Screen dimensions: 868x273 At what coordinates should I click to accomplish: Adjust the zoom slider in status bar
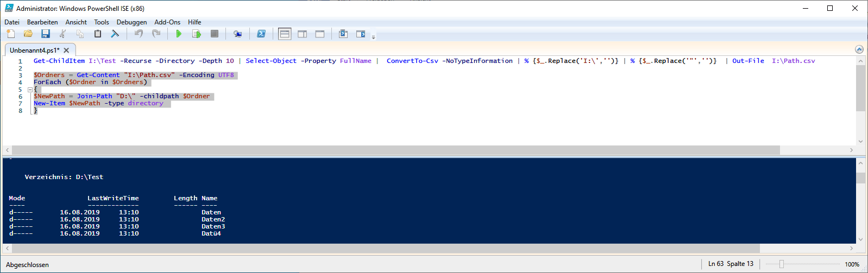click(x=782, y=264)
